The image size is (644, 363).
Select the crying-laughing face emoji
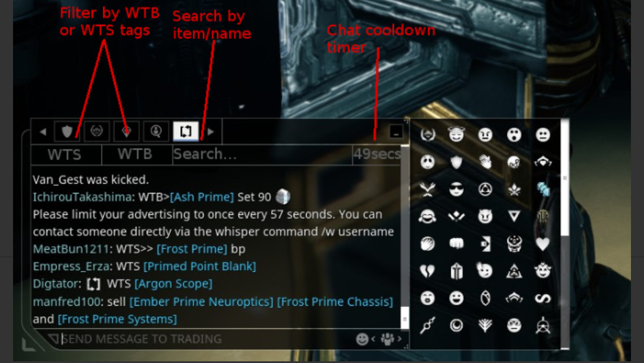tap(427, 216)
